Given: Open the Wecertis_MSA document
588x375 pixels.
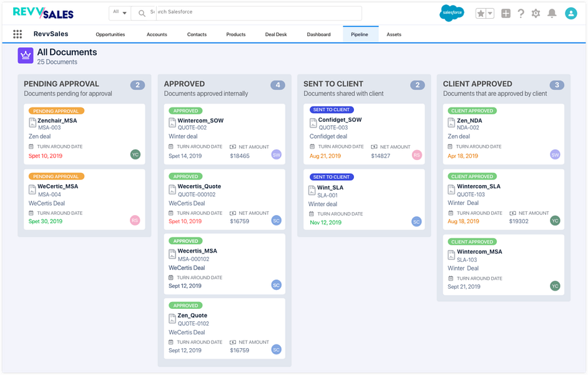Looking at the screenshot, I should (197, 251).
